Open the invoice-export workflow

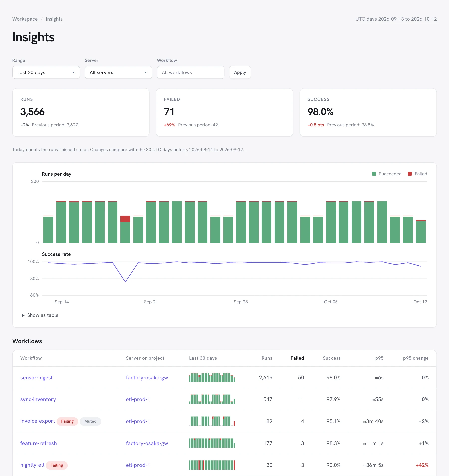[38, 421]
